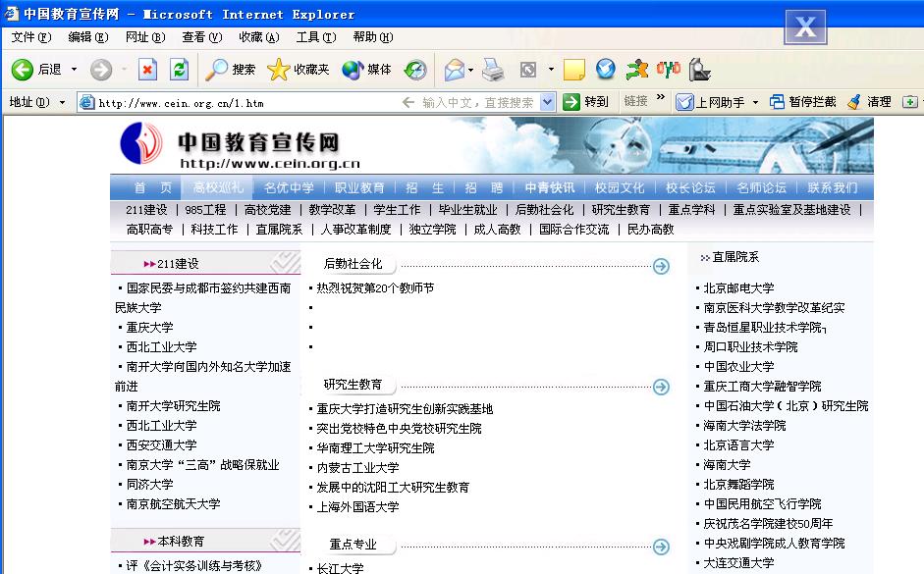924x574 pixels.
Task: Click the 985工程 sub-navigation link
Action: coord(205,210)
